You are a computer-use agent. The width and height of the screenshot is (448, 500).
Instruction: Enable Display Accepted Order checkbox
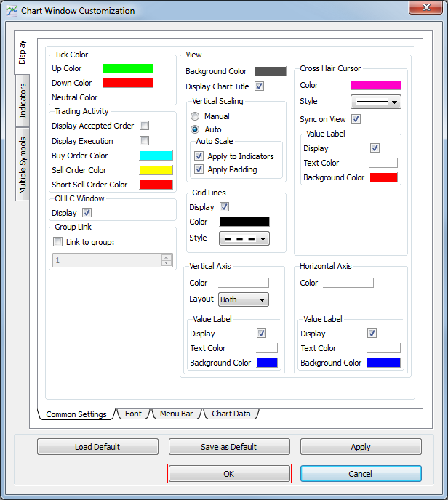point(145,126)
